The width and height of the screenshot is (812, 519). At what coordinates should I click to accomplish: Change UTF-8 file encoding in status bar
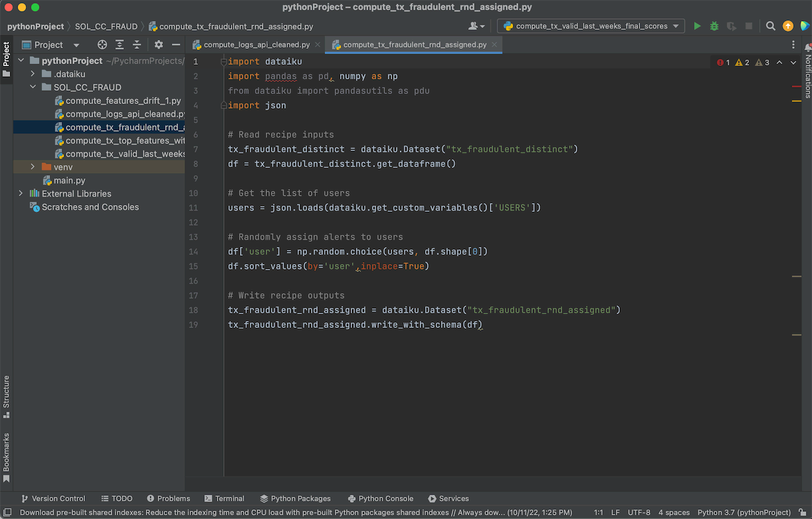[639, 512]
